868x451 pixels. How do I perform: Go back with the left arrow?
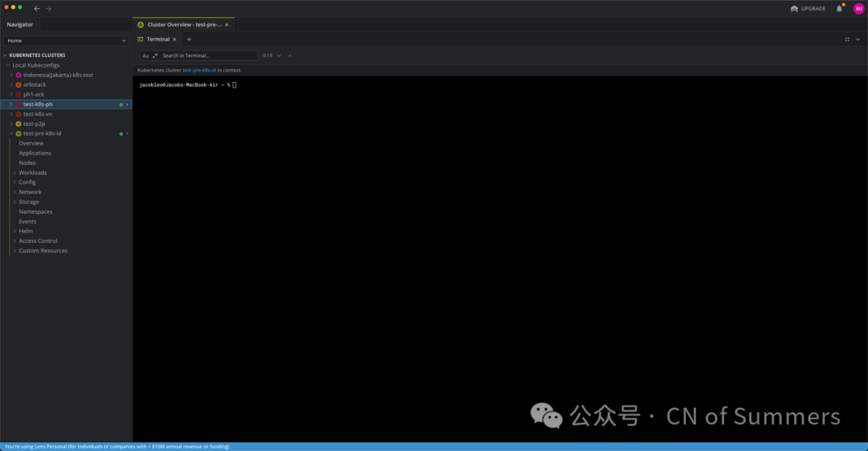point(36,8)
